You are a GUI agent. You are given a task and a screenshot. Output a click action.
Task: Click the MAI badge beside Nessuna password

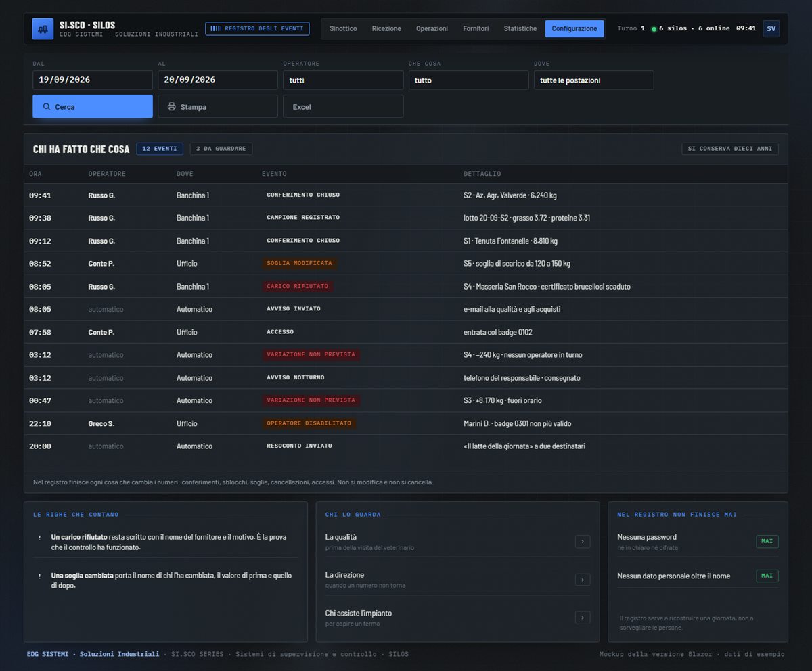tap(767, 541)
